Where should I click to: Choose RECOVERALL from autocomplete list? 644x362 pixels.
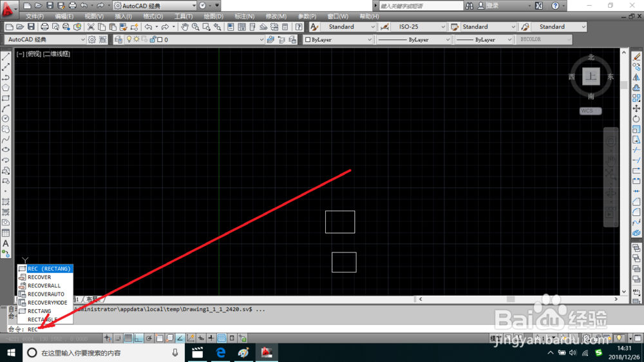coord(46,285)
